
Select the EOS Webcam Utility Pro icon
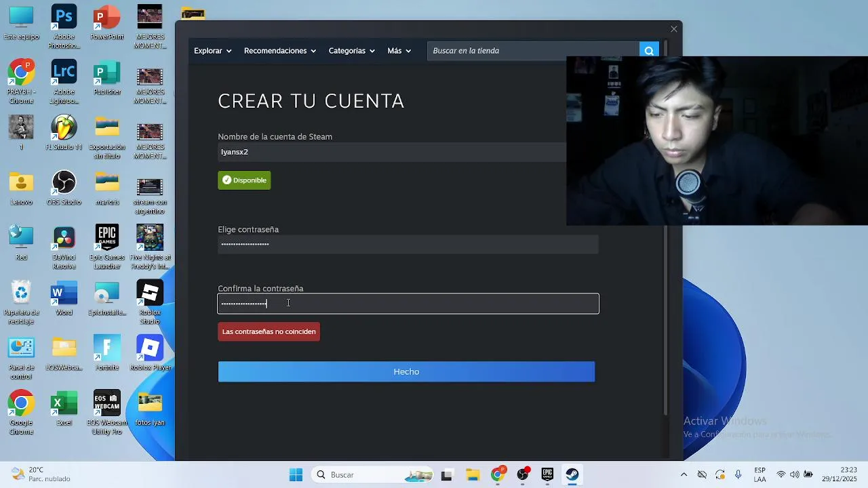[x=107, y=413]
